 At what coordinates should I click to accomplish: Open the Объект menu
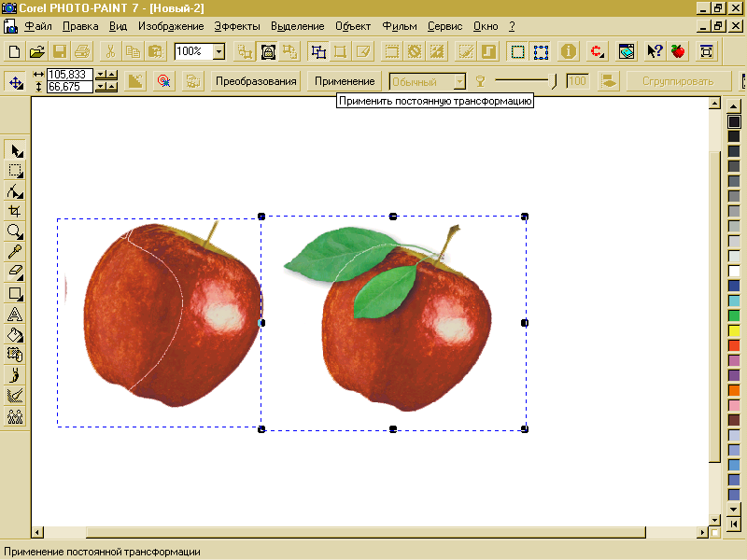click(x=353, y=26)
